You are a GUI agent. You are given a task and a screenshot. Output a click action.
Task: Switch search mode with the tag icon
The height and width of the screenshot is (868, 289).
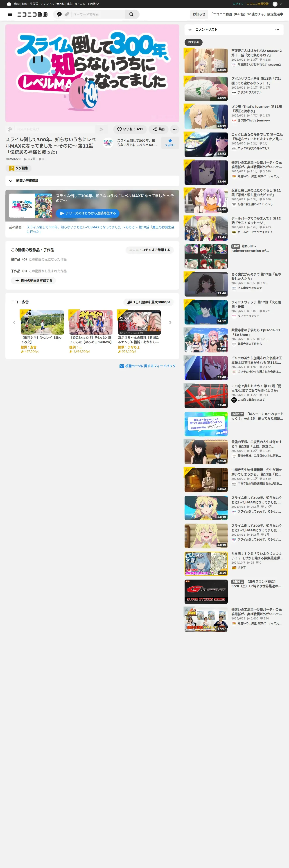67,14
